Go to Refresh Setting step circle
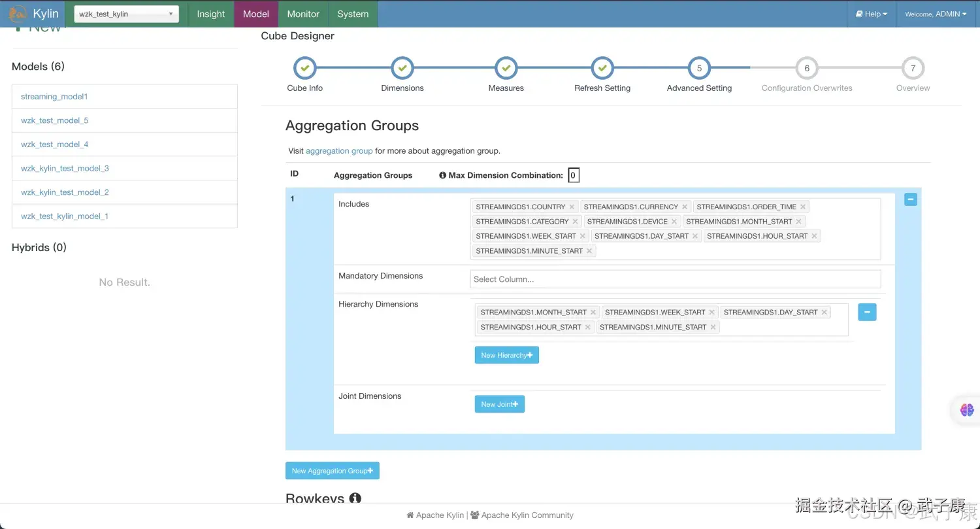This screenshot has width=980, height=529. (x=602, y=68)
